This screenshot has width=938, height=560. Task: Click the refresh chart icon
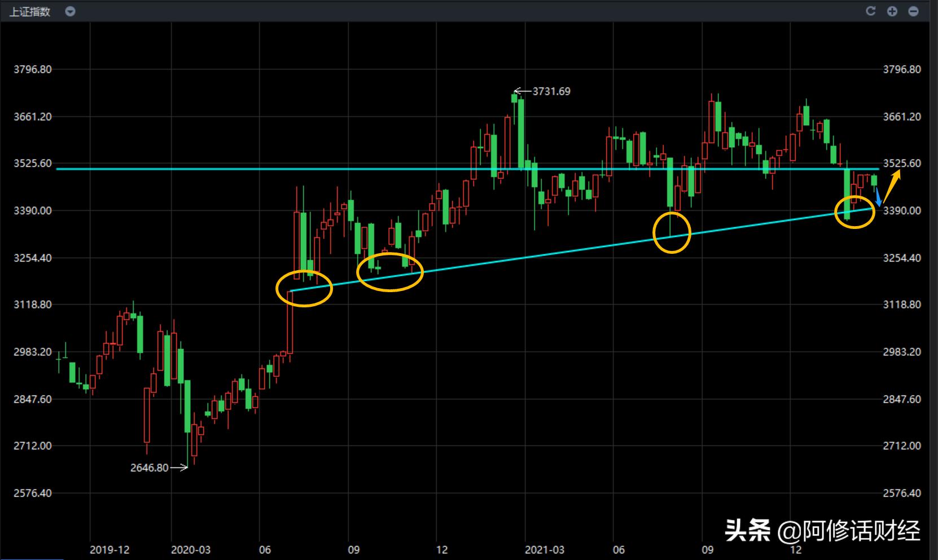870,11
